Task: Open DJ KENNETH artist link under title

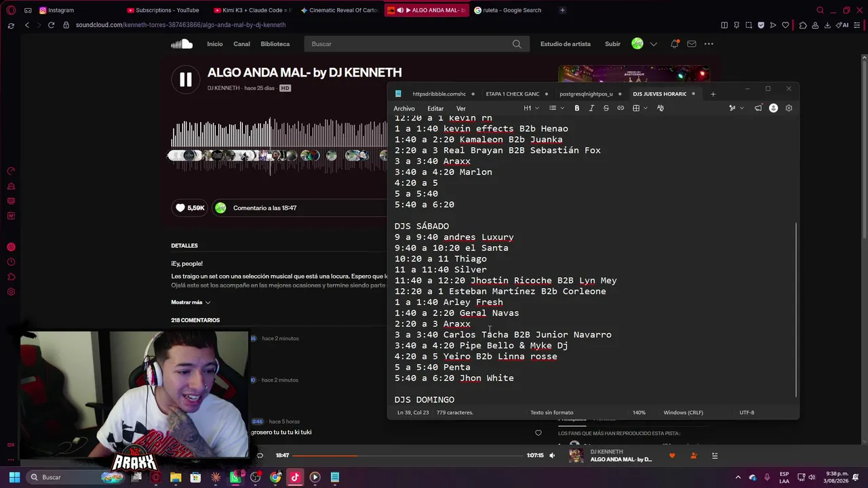Action: [x=224, y=88]
